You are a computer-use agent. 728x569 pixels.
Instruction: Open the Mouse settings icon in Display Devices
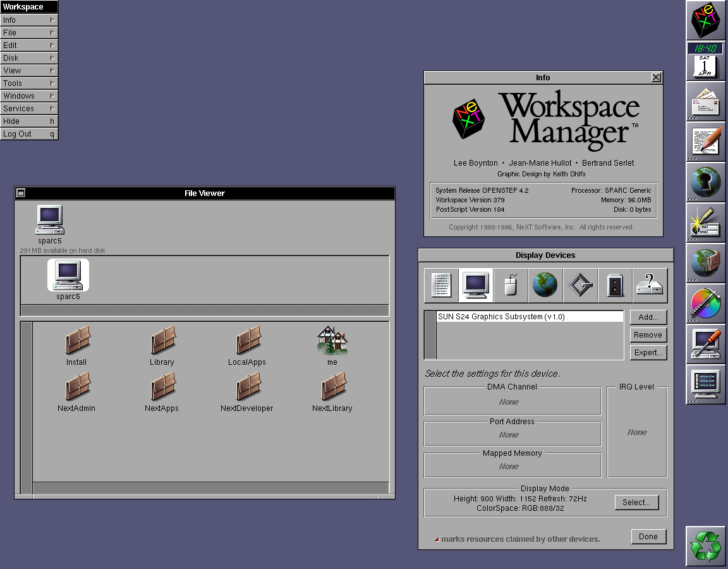click(511, 285)
